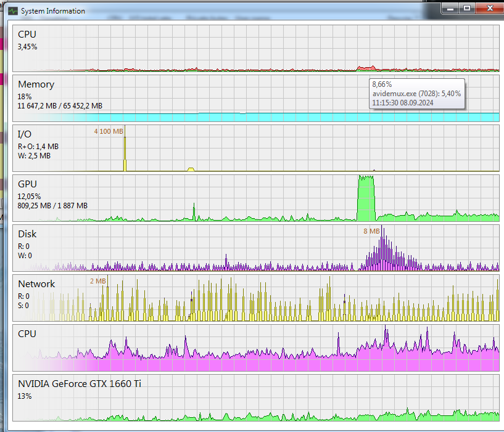Click the "W: 2,5 MB" I/O write value
504x432 pixels.
(x=34, y=156)
